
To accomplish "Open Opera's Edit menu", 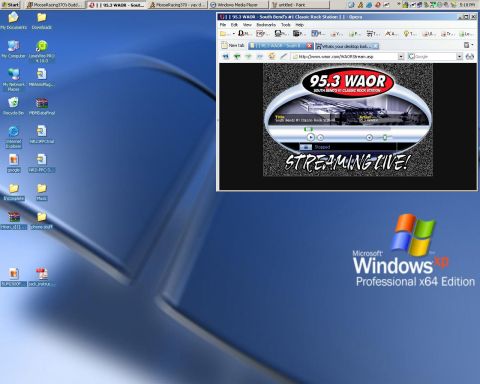I will click(234, 25).
